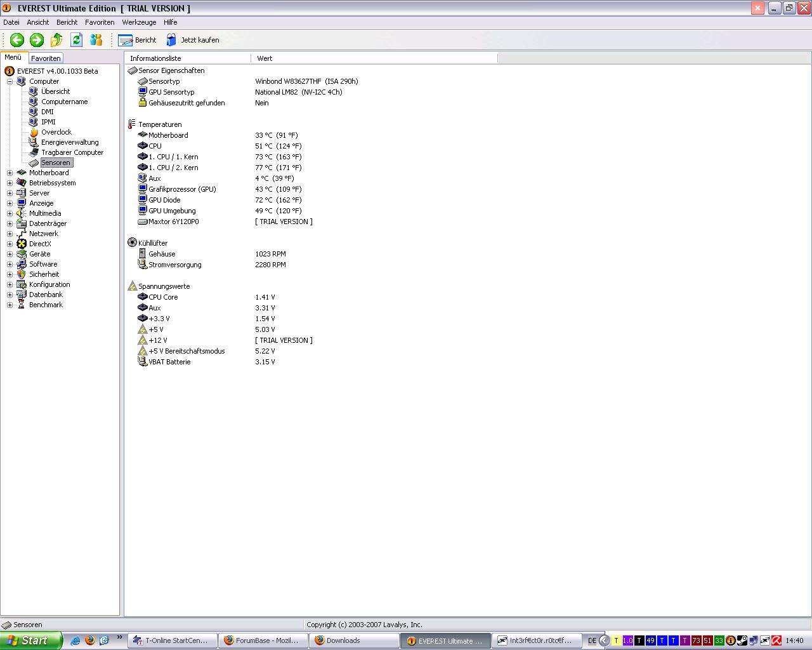
Task: Click the users toolbar icon
Action: pos(96,40)
